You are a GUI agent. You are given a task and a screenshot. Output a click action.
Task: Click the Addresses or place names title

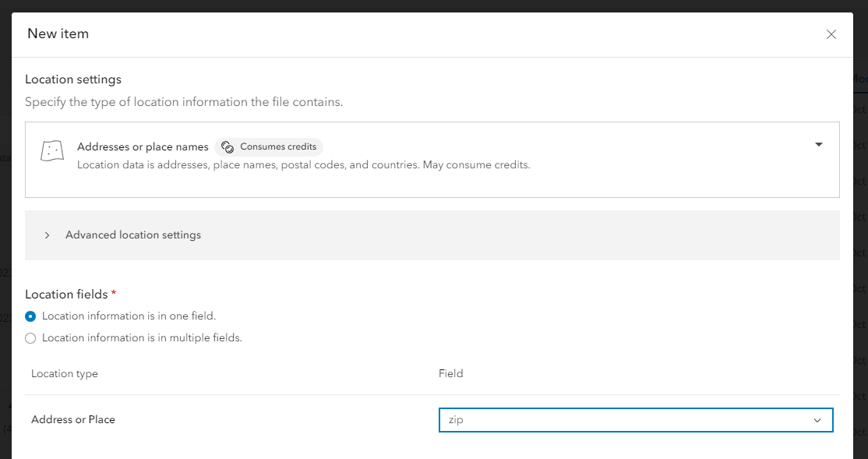143,147
